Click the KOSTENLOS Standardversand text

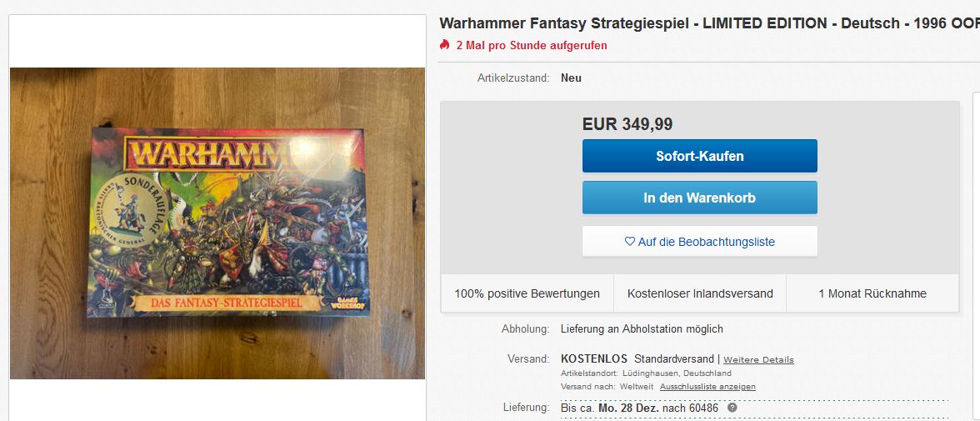point(637,359)
